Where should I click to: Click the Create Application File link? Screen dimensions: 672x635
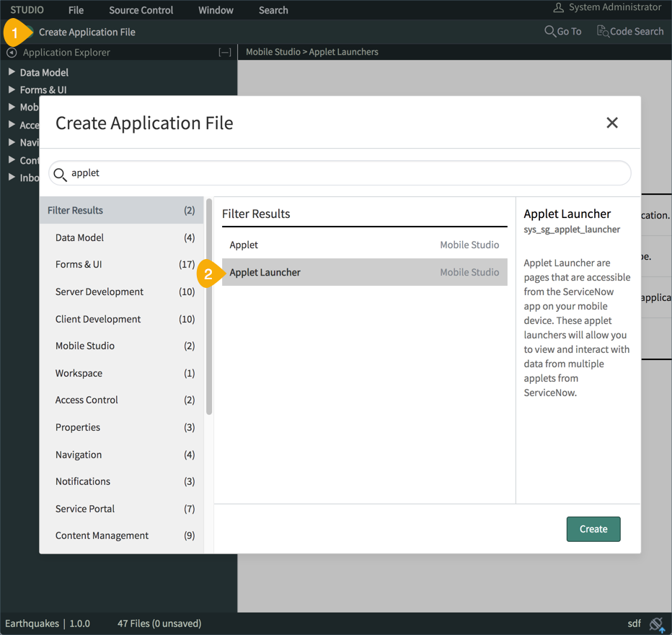pos(87,32)
